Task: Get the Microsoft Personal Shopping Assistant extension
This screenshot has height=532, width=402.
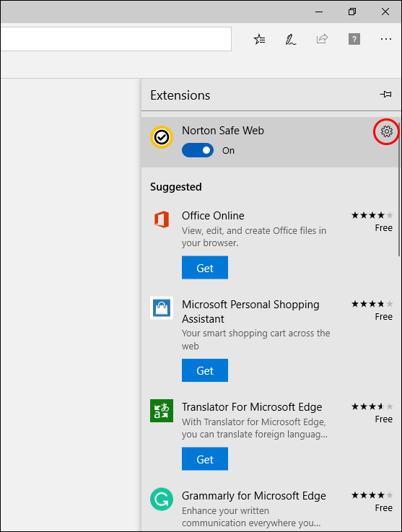Action: [x=205, y=370]
